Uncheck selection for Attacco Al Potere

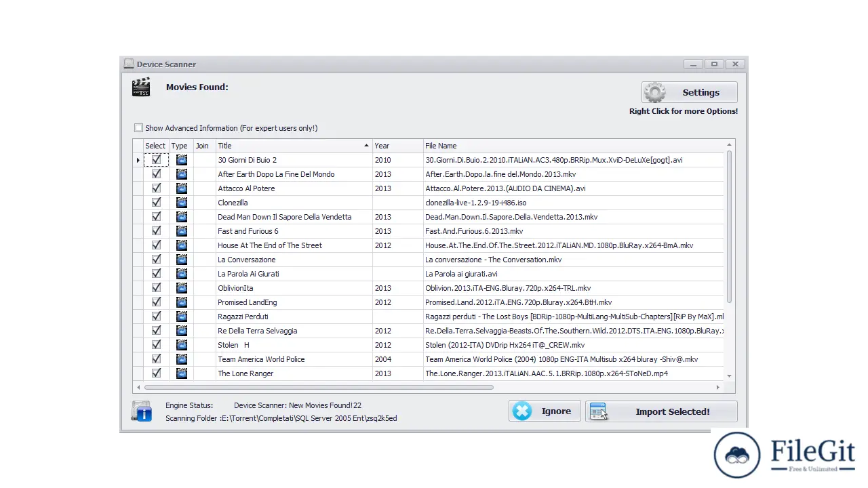click(156, 188)
